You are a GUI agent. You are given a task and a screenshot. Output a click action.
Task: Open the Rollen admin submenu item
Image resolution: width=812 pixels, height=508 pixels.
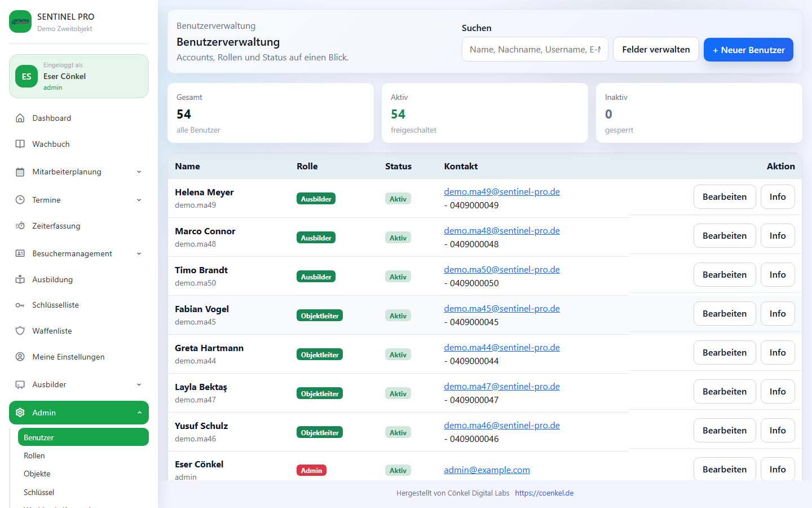pyautogui.click(x=34, y=456)
